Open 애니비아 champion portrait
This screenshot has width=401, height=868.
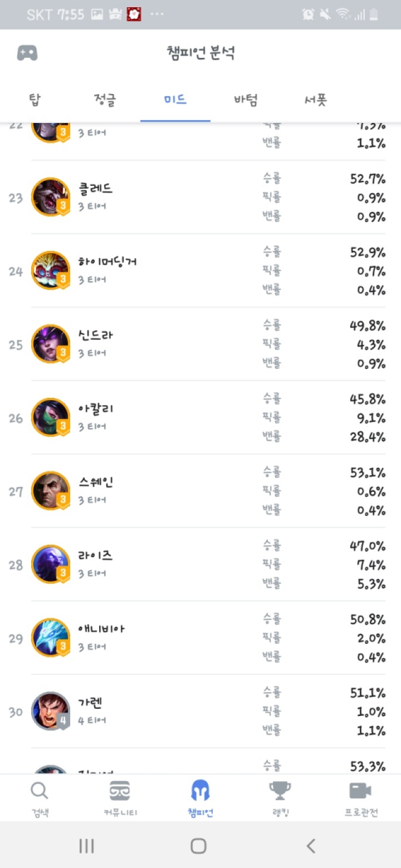click(x=51, y=638)
